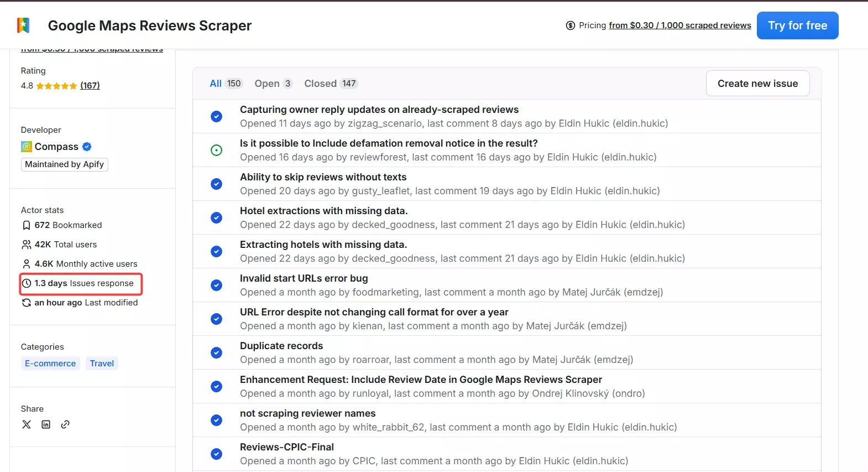Image resolution: width=868 pixels, height=472 pixels.
Task: Click status icon for URL Error issue
Action: tap(217, 319)
